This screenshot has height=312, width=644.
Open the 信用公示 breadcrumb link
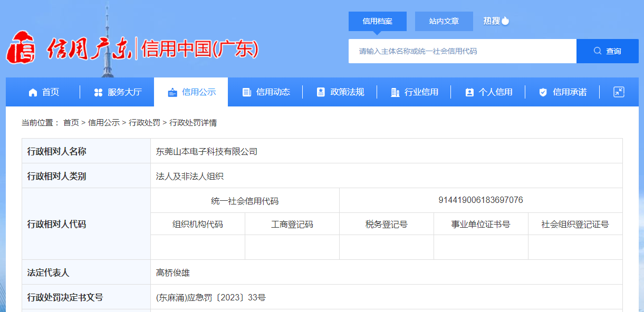click(x=104, y=123)
